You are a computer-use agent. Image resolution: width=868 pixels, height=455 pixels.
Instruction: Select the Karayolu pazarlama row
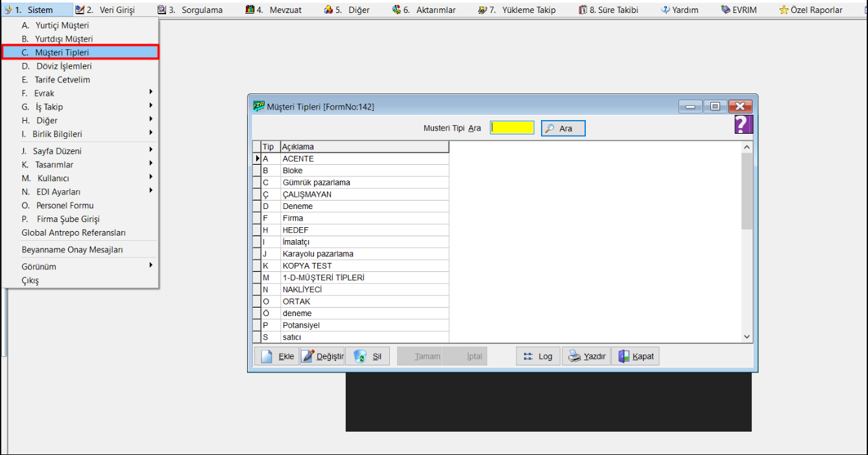click(x=351, y=254)
